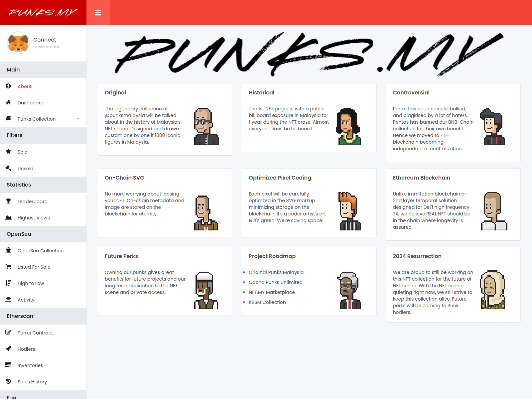The height and width of the screenshot is (399, 532).
Task: Click the Leaderboard trophy icon
Action: click(x=9, y=201)
